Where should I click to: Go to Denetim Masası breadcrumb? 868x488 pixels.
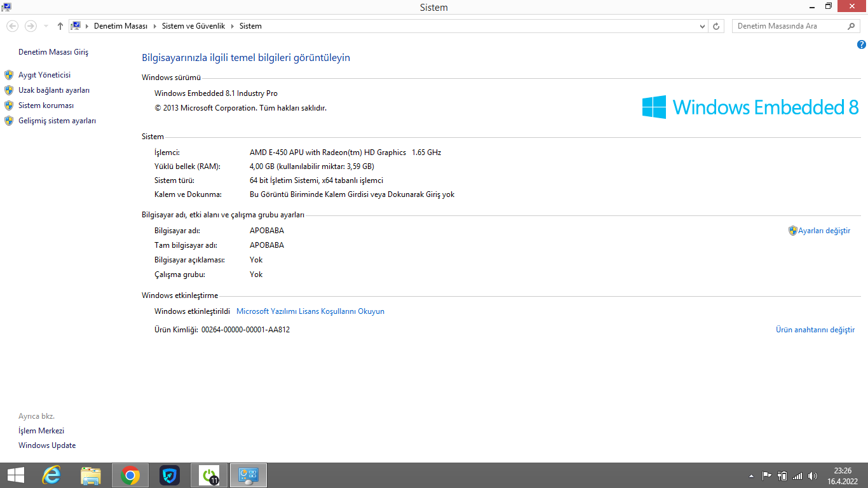click(x=121, y=26)
